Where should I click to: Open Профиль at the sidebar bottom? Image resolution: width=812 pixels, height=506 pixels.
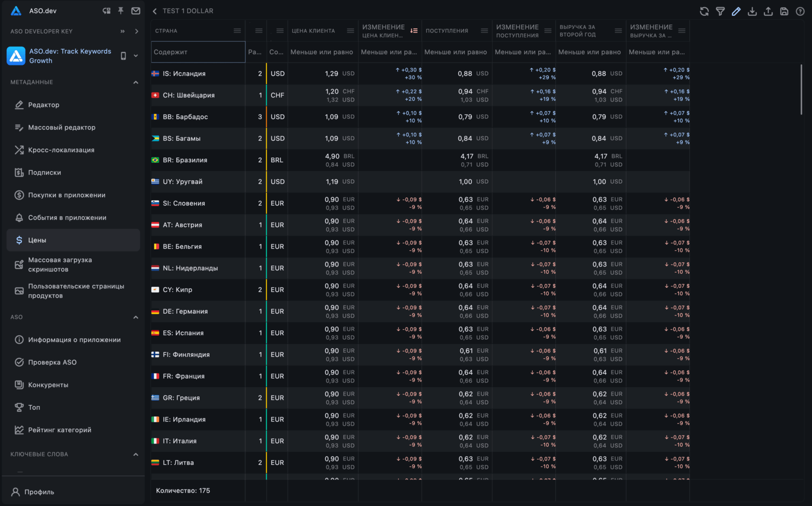39,492
